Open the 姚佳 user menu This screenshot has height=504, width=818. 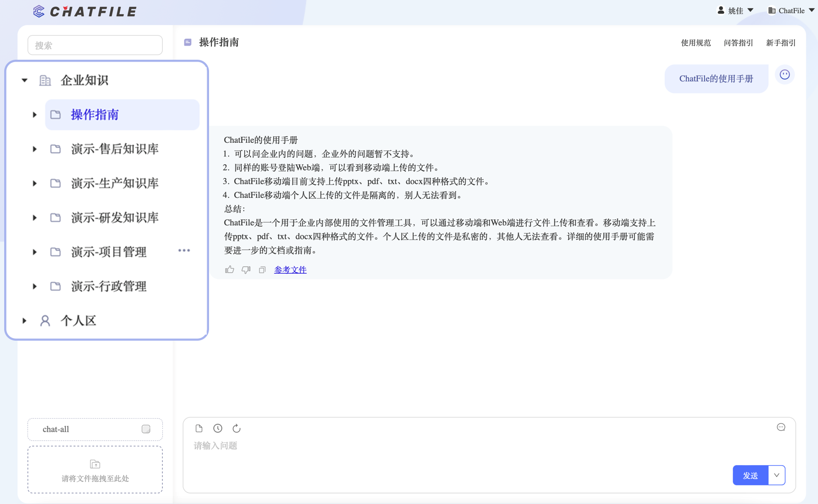[x=735, y=10]
